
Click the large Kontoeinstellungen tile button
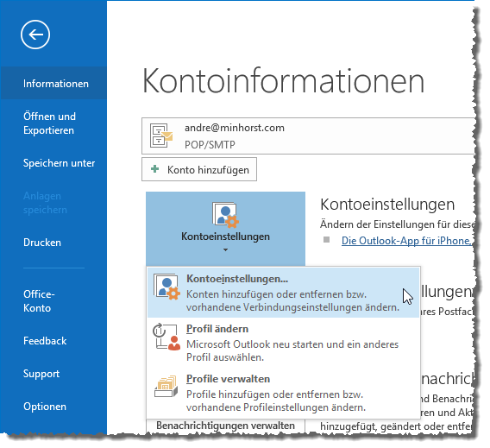pyautogui.click(x=225, y=229)
